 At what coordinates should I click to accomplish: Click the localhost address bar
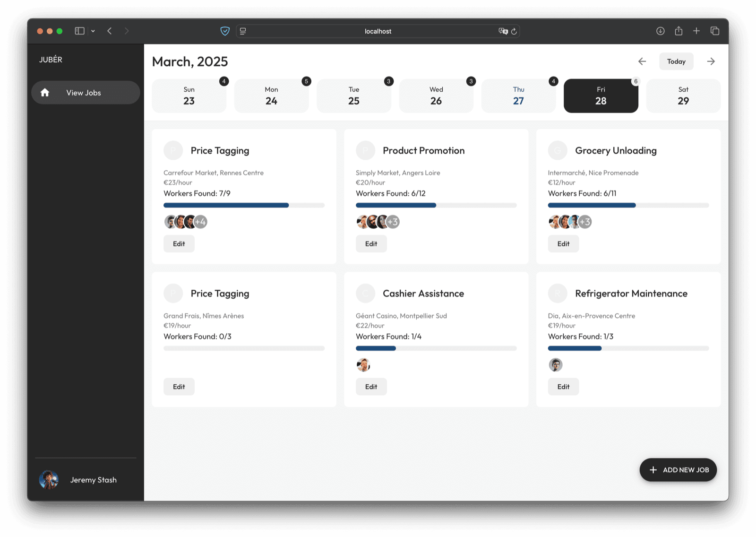[378, 31]
